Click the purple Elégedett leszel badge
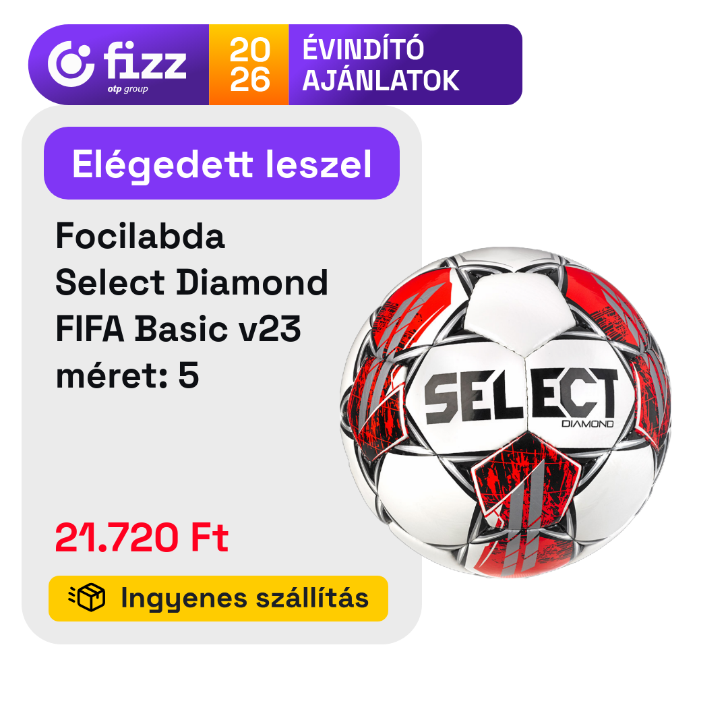Image resolution: width=728 pixels, height=728 pixels. coord(222,163)
